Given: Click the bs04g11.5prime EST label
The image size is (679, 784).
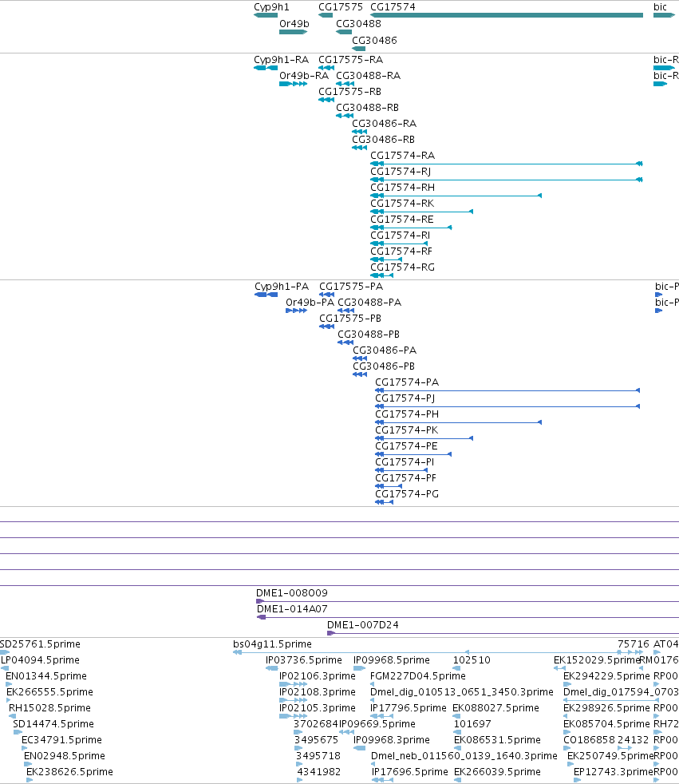Looking at the screenshot, I should 272,644.
